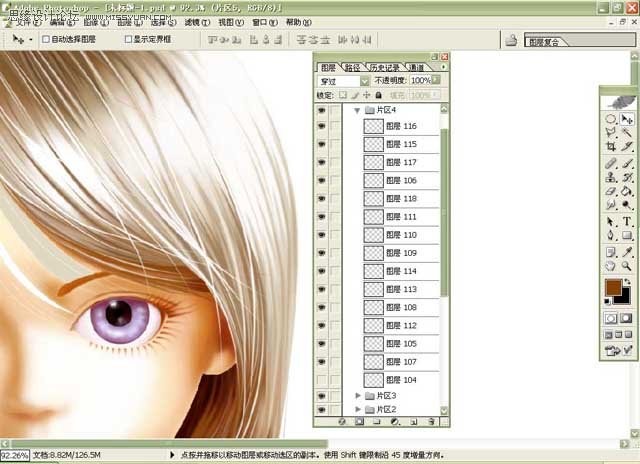
Task: Click the delete layer trash icon
Action: pyautogui.click(x=431, y=422)
